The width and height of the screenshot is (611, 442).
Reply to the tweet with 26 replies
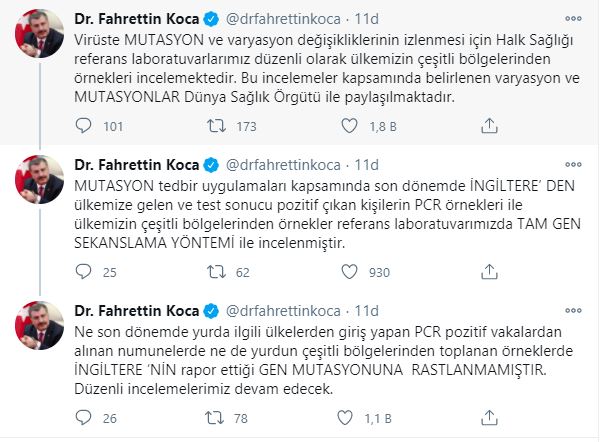tap(83, 418)
